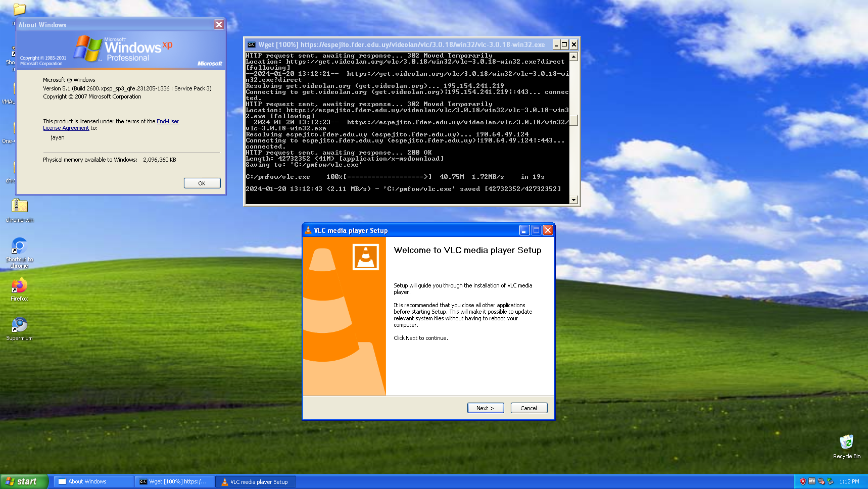Minimize the VLC media player Setup window
Viewport: 868px width, 489px height.
tap(524, 230)
